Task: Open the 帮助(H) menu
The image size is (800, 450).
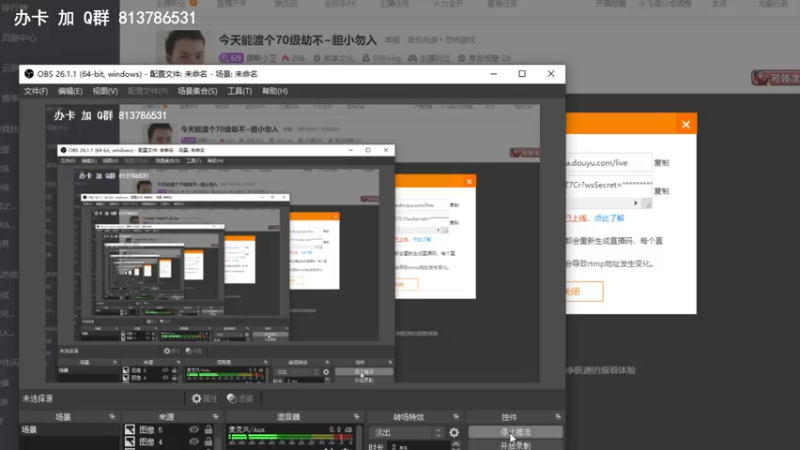Action: [x=275, y=91]
